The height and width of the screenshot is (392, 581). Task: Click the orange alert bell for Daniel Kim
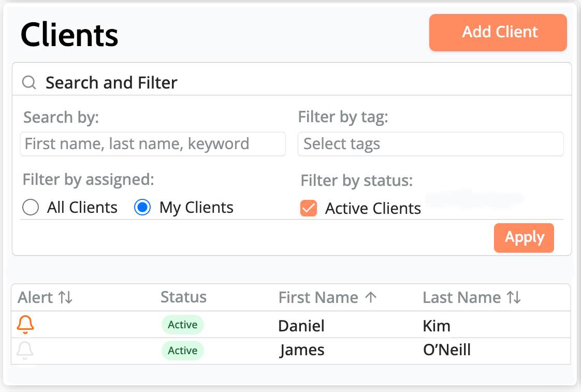pyautogui.click(x=25, y=325)
